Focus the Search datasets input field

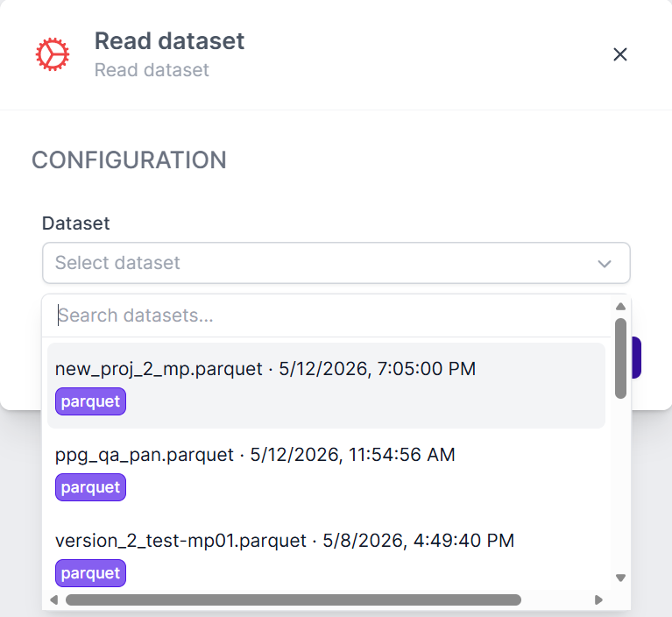coord(328,316)
